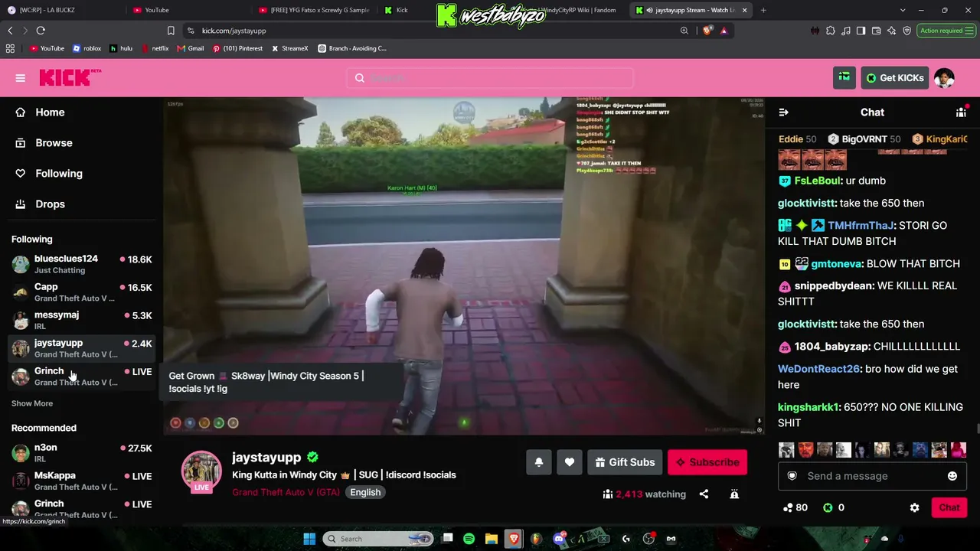Click the jaystayupp live profile picture

tap(201, 471)
